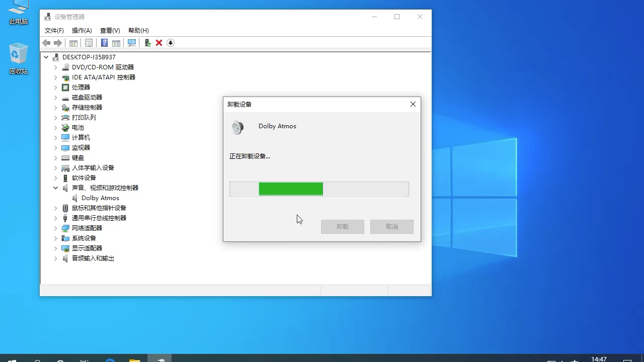644x362 pixels.
Task: Close the 卸载设备 dialog
Action: click(x=413, y=105)
